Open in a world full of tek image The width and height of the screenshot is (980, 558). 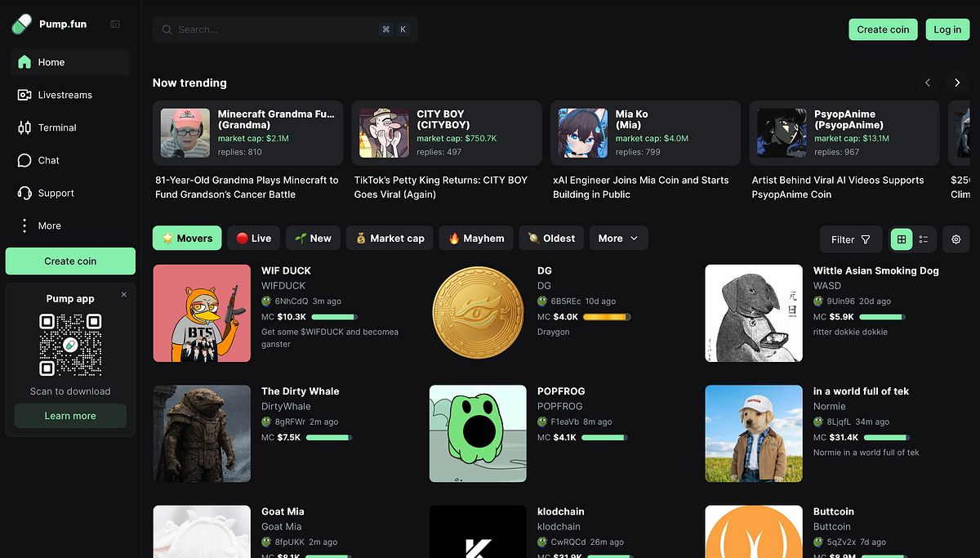754,434
